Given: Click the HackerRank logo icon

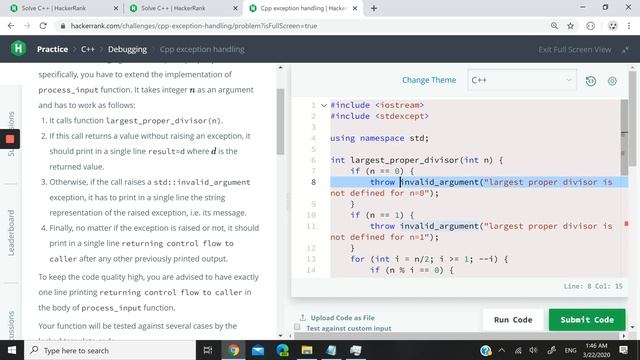Looking at the screenshot, I should 18,49.
